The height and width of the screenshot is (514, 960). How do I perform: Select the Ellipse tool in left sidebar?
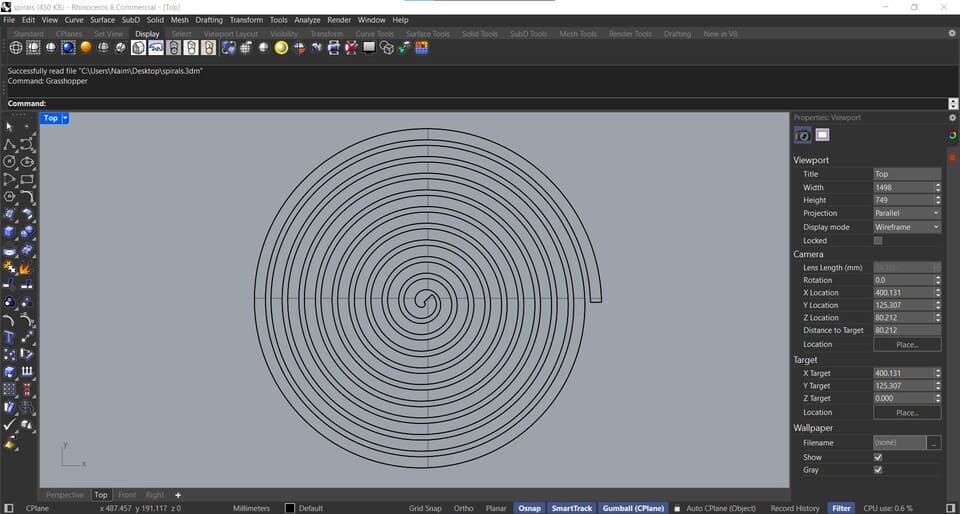tap(27, 162)
